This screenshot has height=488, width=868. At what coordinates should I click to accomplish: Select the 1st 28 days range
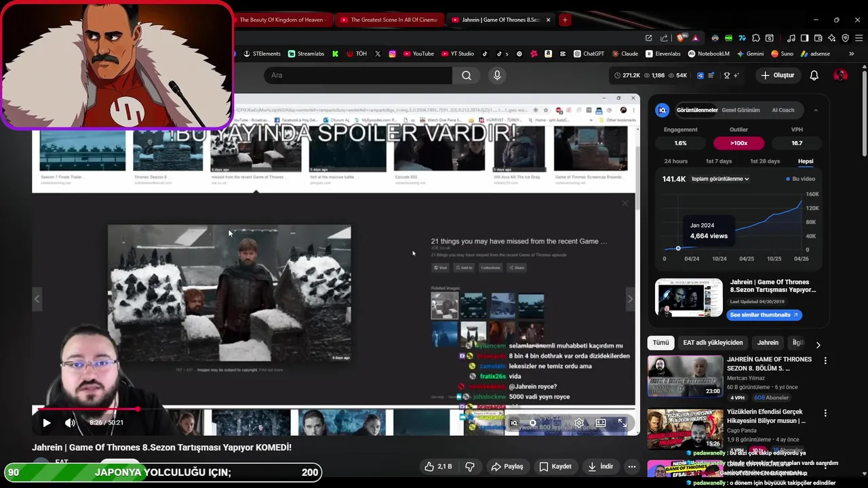coord(765,161)
